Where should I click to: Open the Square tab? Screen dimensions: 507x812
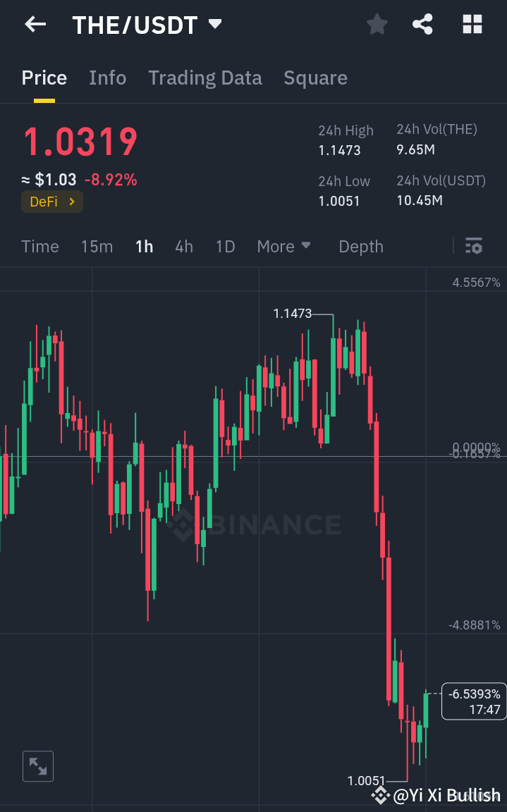coord(315,78)
